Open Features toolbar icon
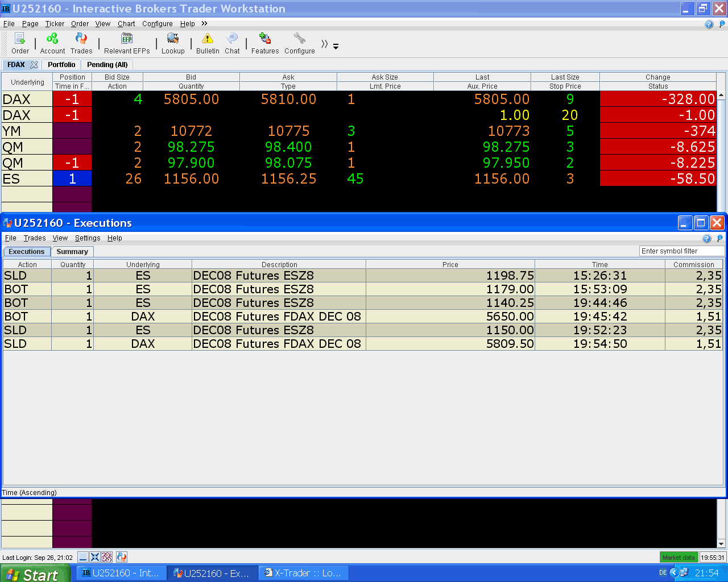This screenshot has width=728, height=582. (x=265, y=43)
